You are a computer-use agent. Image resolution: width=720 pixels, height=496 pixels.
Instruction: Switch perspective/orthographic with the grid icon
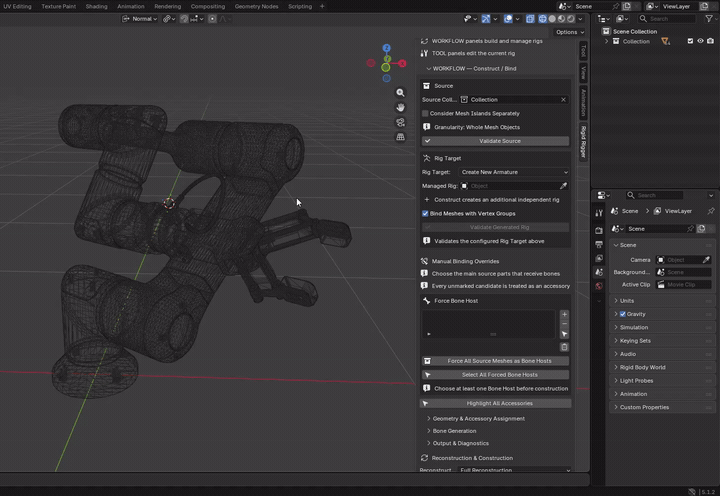point(400,137)
